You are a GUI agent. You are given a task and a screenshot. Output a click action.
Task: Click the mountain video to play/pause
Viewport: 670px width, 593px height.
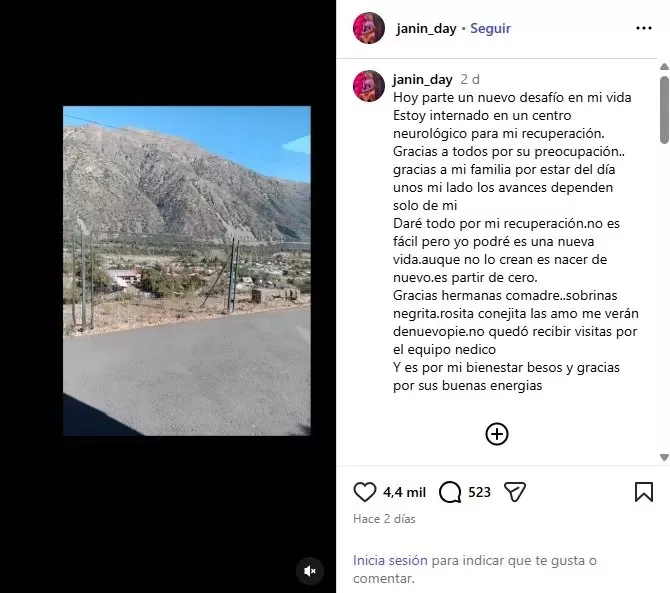pyautogui.click(x=187, y=271)
